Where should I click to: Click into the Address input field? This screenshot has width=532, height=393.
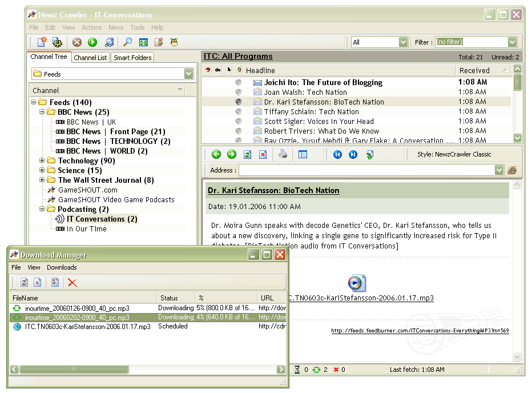[x=366, y=170]
